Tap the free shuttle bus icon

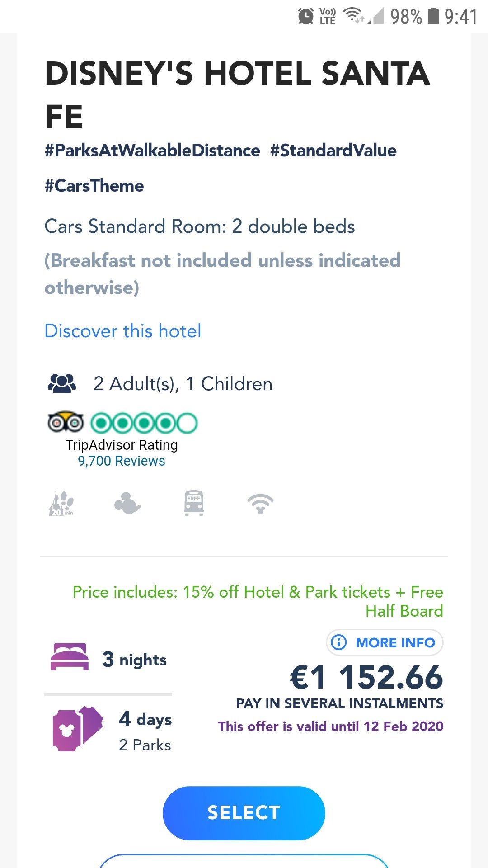[194, 503]
